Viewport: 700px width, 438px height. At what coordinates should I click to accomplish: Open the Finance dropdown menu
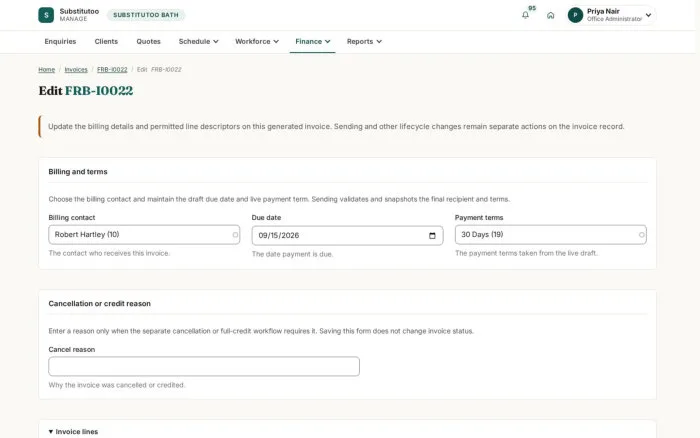point(312,41)
